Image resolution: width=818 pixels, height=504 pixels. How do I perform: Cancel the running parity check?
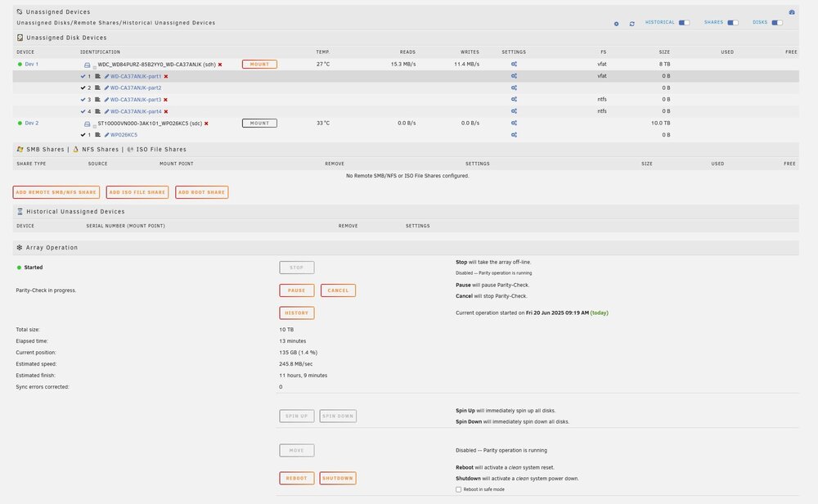coord(338,290)
